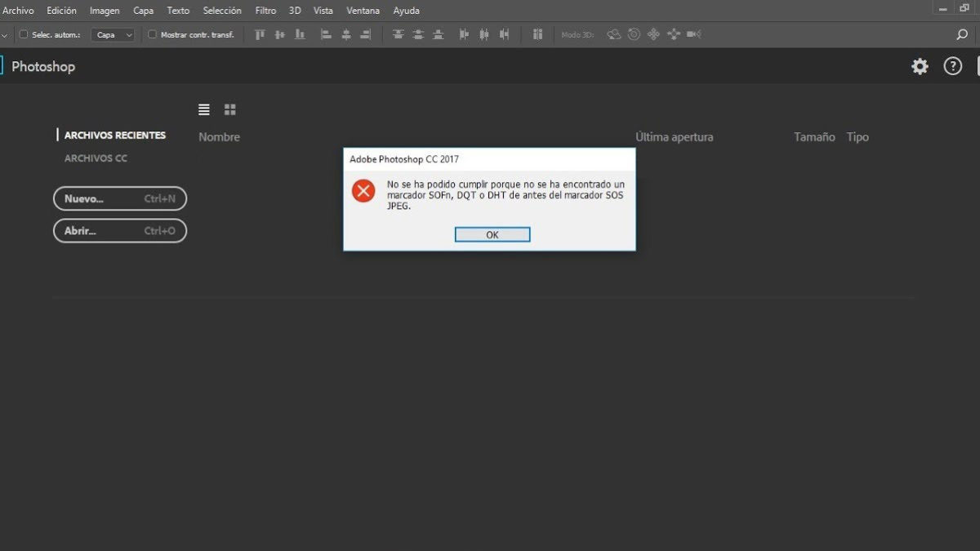Distribute left edges of layers

(x=465, y=34)
